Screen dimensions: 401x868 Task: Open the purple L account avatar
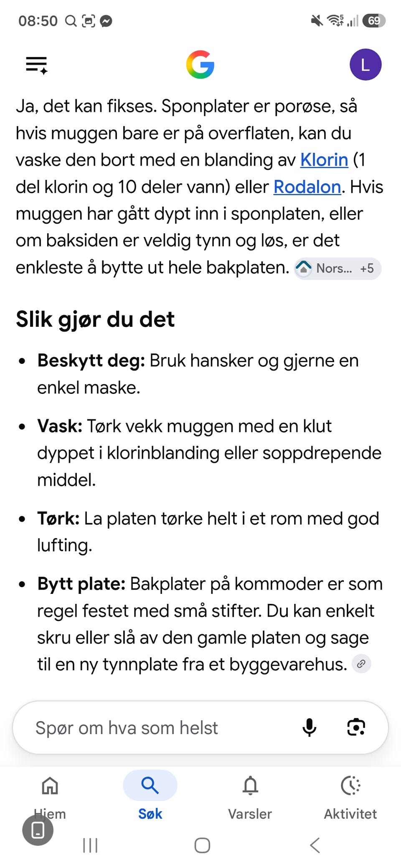point(365,65)
